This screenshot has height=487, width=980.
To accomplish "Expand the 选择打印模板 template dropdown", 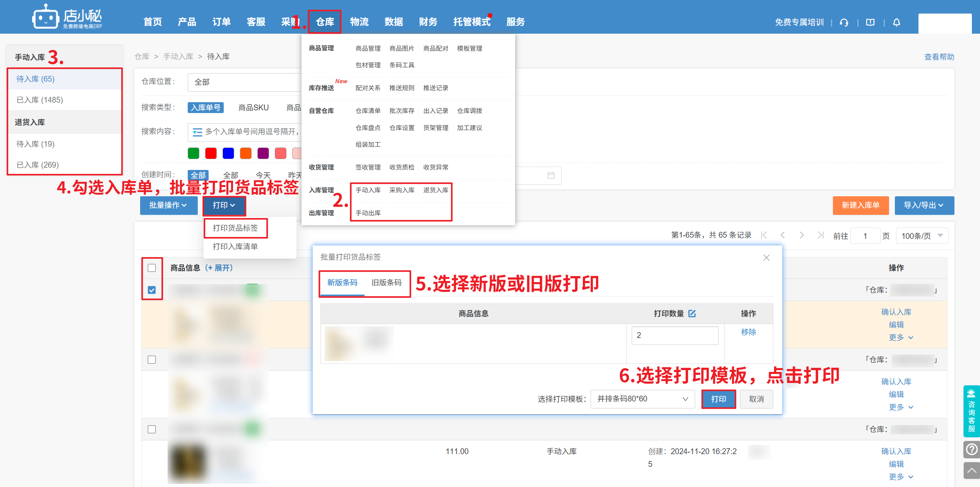I will pyautogui.click(x=642, y=399).
